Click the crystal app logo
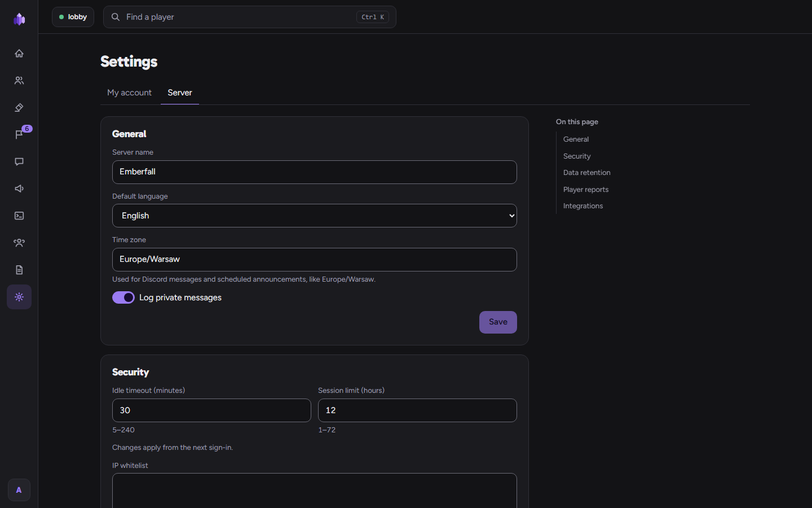The height and width of the screenshot is (508, 812). pos(19,19)
